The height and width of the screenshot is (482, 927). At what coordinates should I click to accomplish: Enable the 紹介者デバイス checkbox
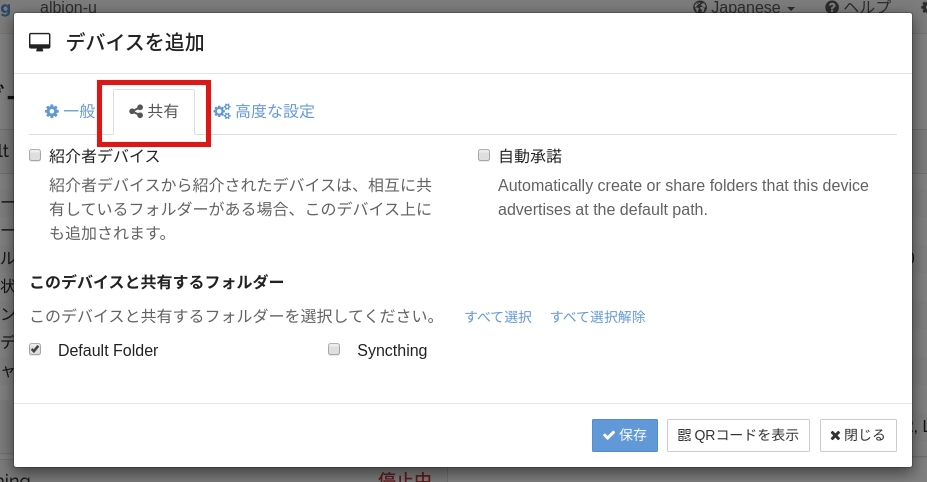click(x=35, y=155)
